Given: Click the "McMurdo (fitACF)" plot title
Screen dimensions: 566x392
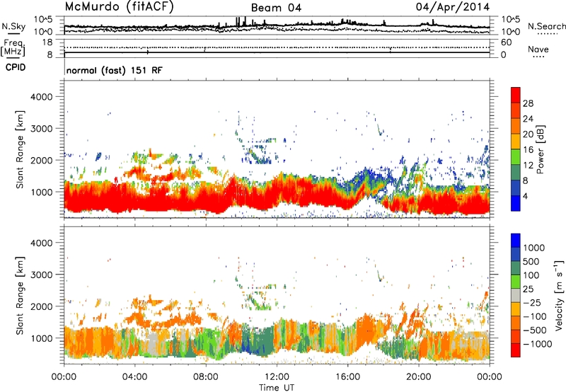Looking at the screenshot, I should point(119,7).
